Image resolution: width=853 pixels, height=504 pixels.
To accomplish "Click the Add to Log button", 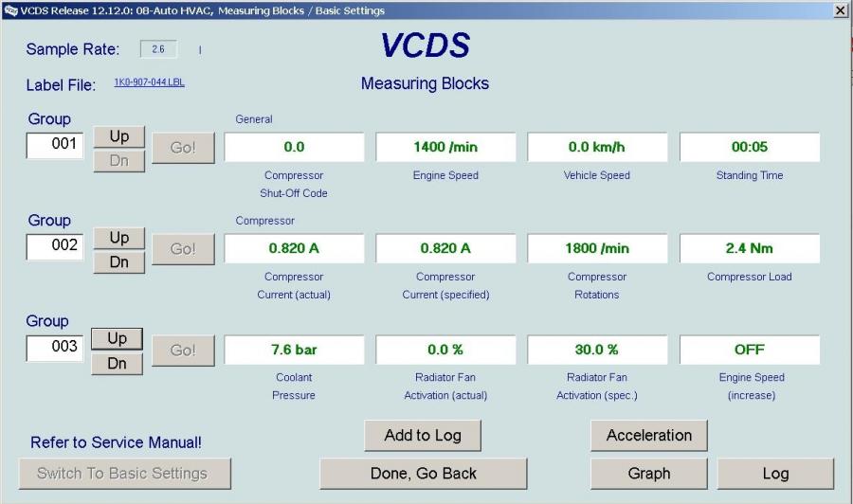I will click(423, 436).
